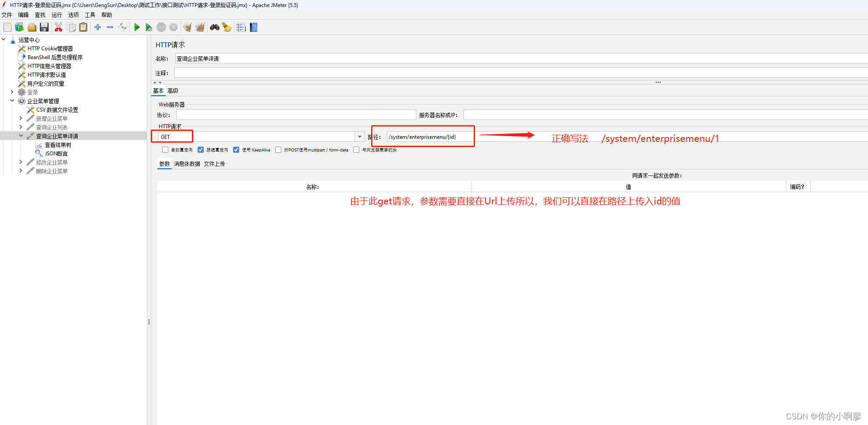Open the 选项 menu
Screen dimensions: 868x425
tap(73, 15)
